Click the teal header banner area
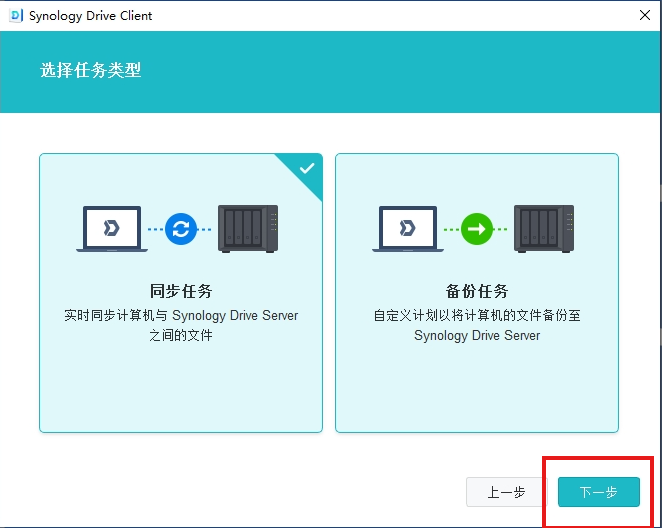 (400, 72)
